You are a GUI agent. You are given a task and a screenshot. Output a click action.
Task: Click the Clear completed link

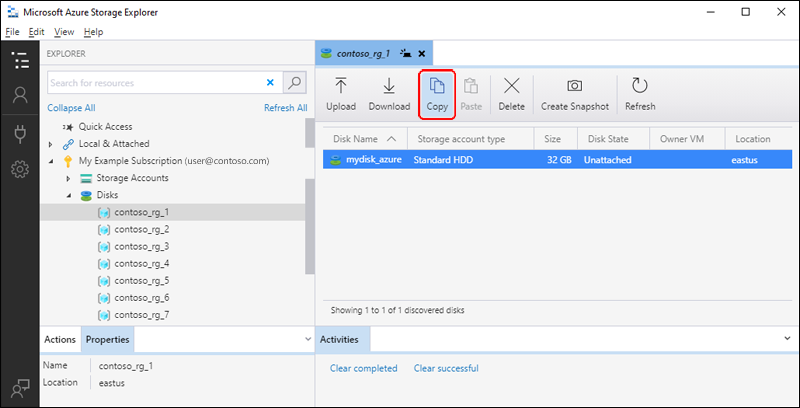point(363,368)
